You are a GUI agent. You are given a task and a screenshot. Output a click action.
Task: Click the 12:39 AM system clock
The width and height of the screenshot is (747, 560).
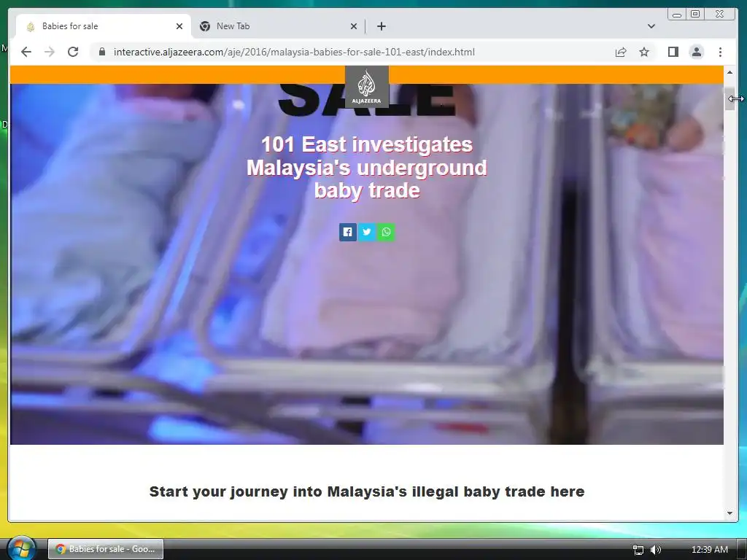[709, 550]
